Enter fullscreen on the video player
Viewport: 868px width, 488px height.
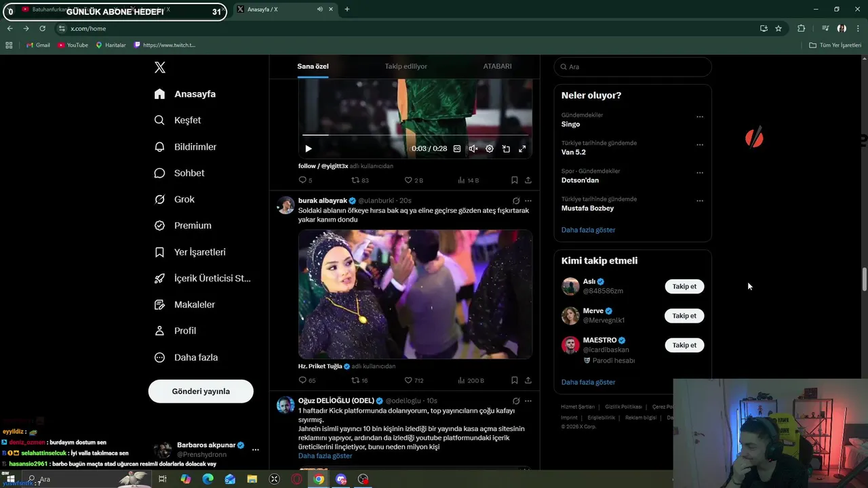pyautogui.click(x=522, y=148)
